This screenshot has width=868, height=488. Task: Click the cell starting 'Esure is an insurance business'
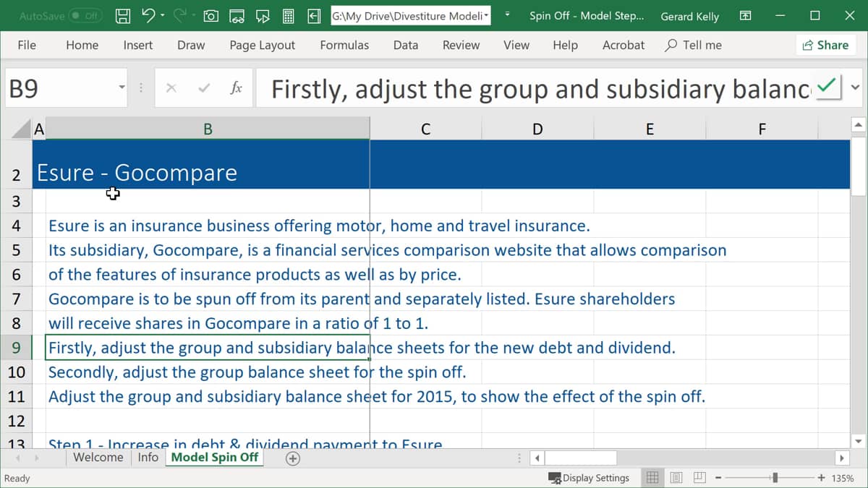click(208, 226)
